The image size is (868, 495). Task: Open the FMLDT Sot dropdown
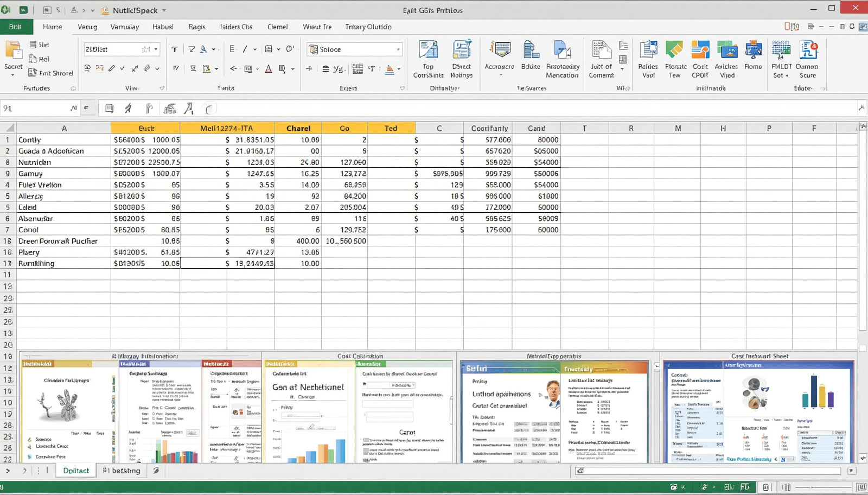[x=787, y=76]
